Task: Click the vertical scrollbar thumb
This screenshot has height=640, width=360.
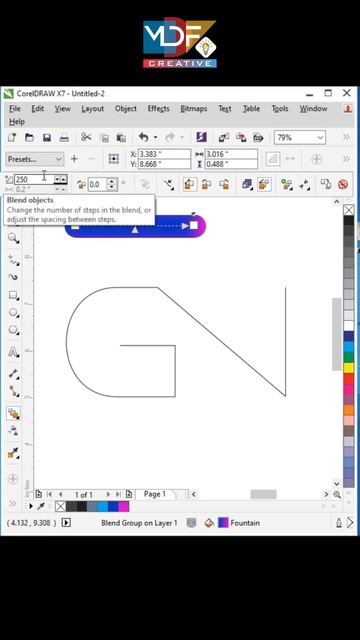Action: 337,334
